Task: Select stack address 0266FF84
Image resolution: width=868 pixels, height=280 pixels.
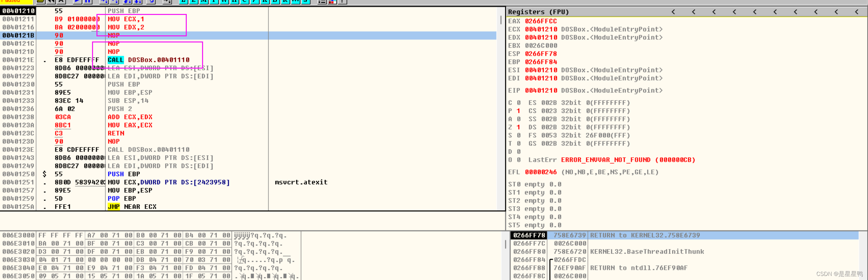Action: (529, 260)
